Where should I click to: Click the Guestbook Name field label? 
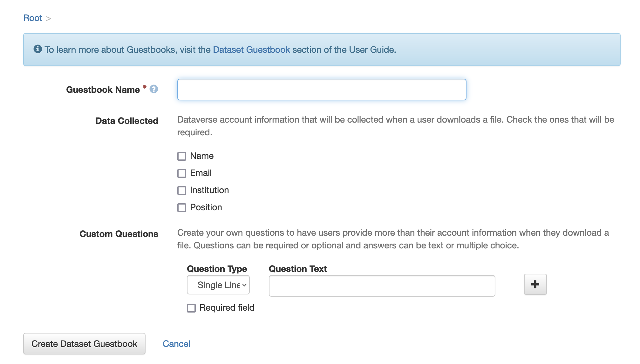[x=103, y=90]
